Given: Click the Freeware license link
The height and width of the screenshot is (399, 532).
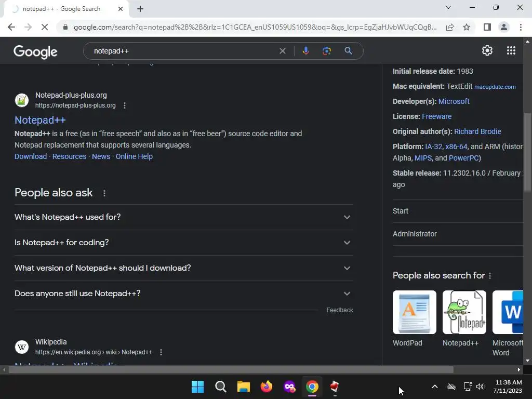Looking at the screenshot, I should coord(436,116).
